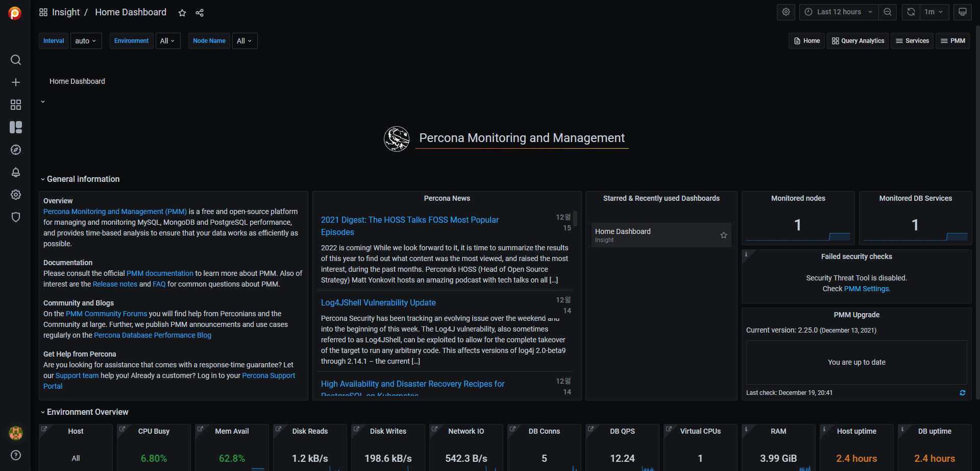Viewport: 980px width, 471px height.
Task: Open the PMM dashboards sidebar icon
Action: [16, 127]
